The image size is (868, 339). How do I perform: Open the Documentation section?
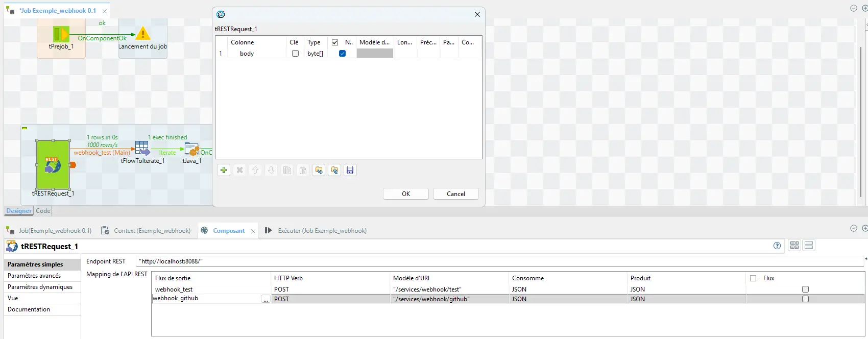click(42, 309)
